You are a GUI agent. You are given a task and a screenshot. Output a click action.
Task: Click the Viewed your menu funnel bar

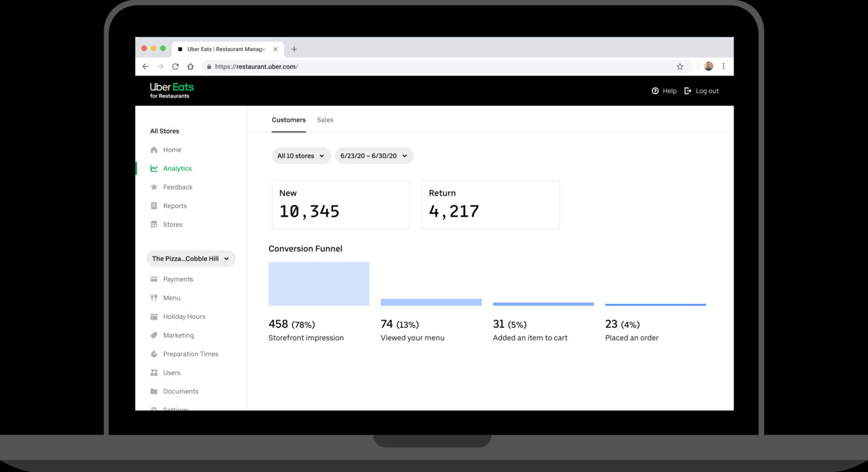431,302
